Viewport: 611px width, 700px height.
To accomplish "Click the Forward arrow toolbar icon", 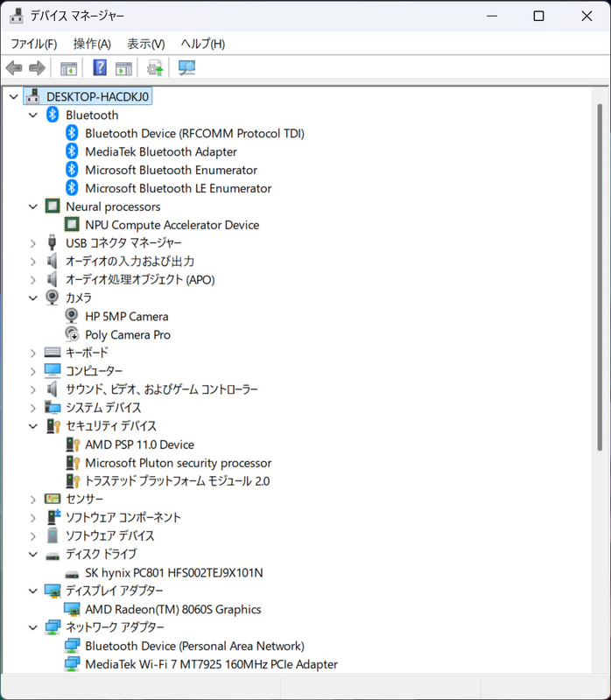I will tap(37, 68).
